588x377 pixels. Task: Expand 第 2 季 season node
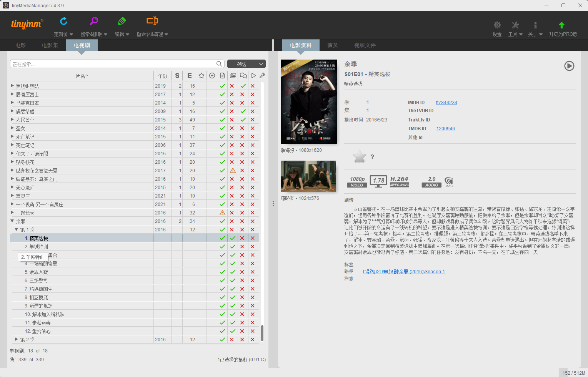(17, 339)
